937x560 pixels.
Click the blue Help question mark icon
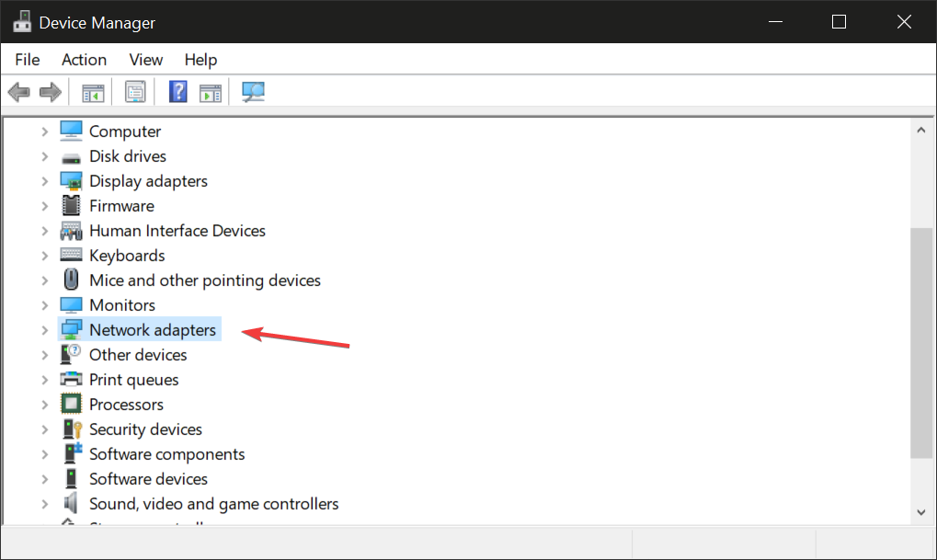(x=178, y=92)
